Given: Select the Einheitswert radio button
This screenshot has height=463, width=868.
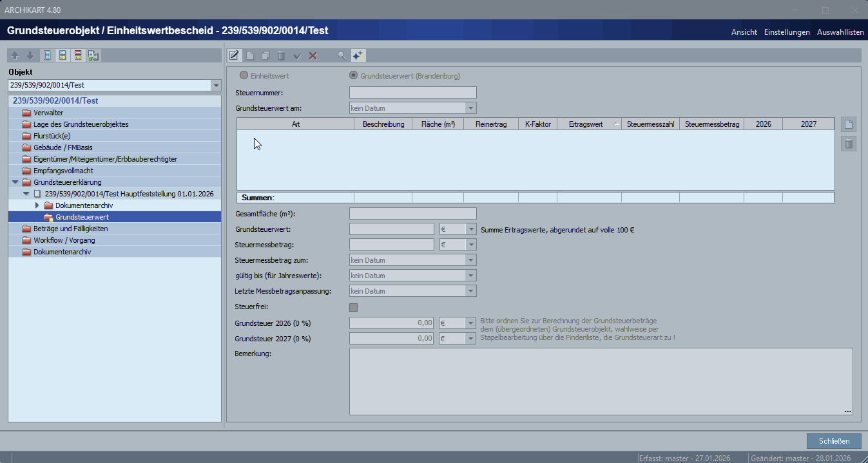Looking at the screenshot, I should coord(244,75).
